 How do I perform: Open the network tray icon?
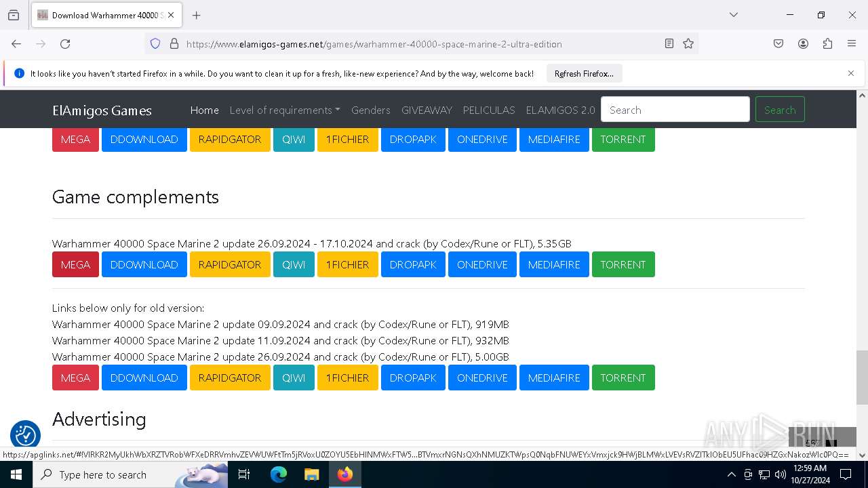pyautogui.click(x=764, y=474)
